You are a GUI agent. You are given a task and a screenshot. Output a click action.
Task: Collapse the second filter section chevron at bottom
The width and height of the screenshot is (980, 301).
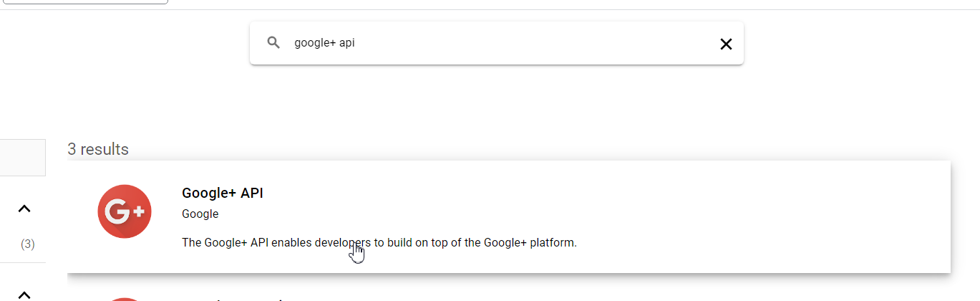(24, 294)
